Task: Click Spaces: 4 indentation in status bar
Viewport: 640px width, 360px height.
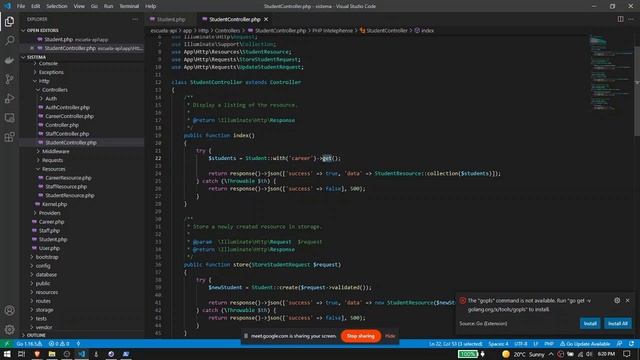Action: (x=498, y=344)
